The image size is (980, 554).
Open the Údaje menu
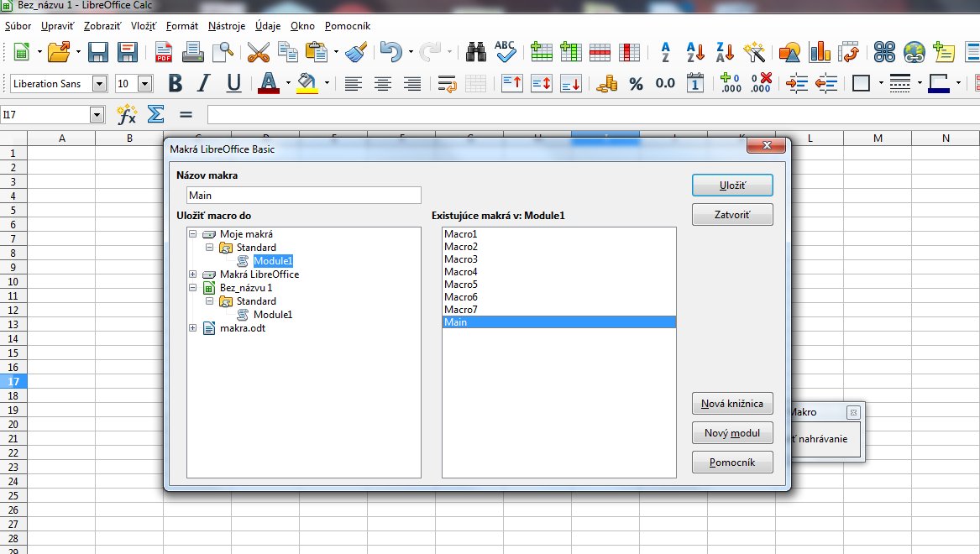[268, 26]
